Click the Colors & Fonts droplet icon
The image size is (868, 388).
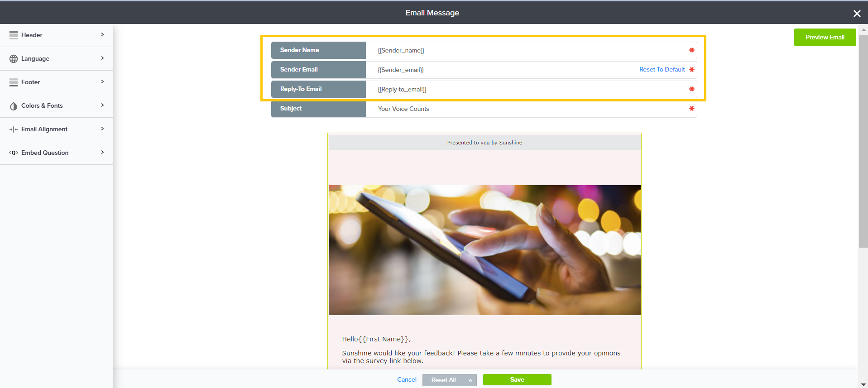pos(14,106)
